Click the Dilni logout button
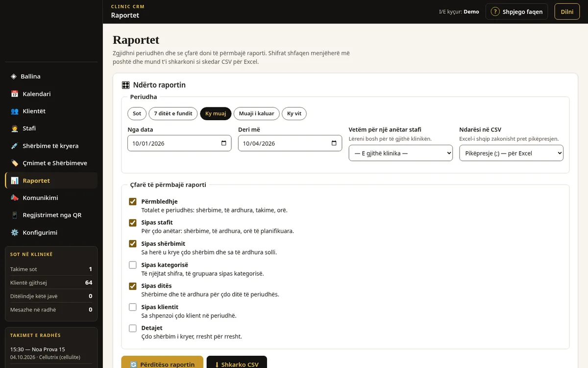The image size is (588, 368). point(567,12)
